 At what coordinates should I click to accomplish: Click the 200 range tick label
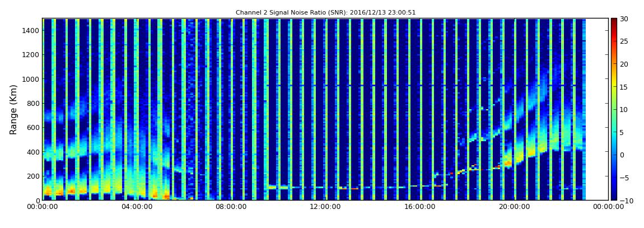tap(33, 176)
